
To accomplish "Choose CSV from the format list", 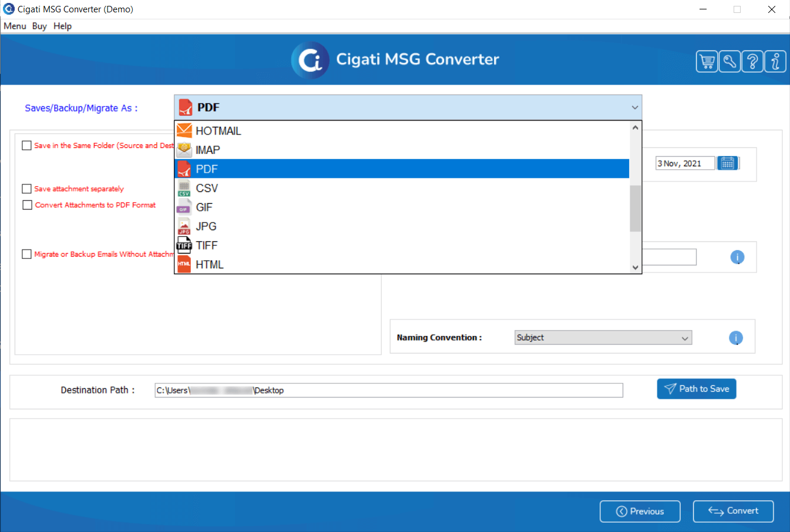I will click(402, 188).
